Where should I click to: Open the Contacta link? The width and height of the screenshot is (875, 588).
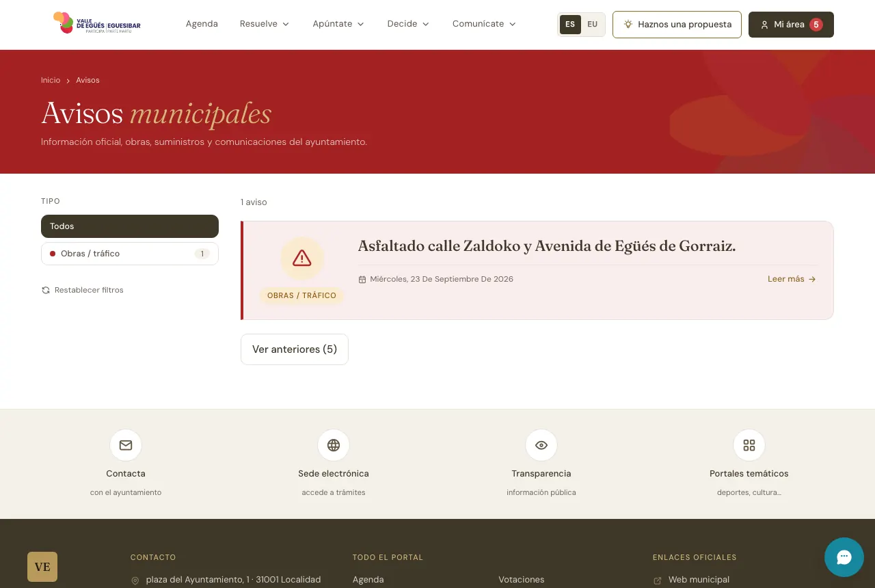click(126, 474)
